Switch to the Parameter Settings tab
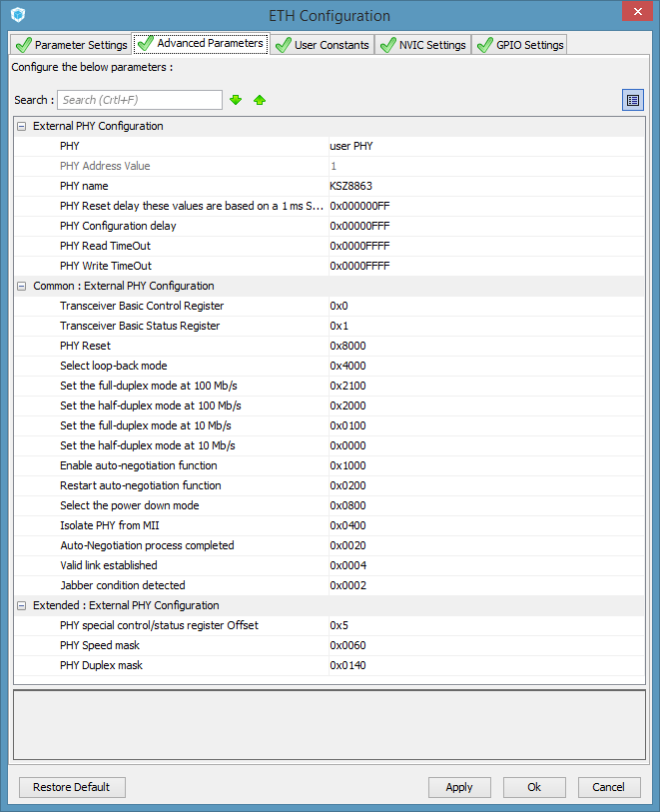The height and width of the screenshot is (812, 660). coord(71,45)
